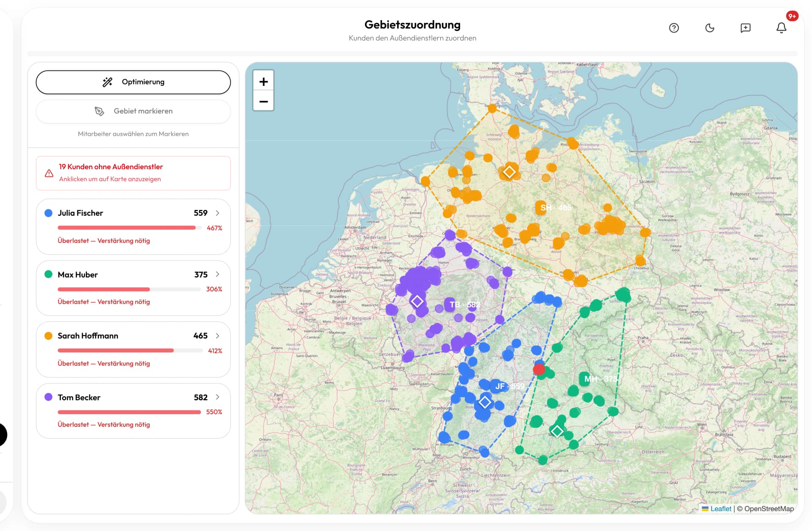
Task: Zoom out on the map
Action: click(263, 102)
